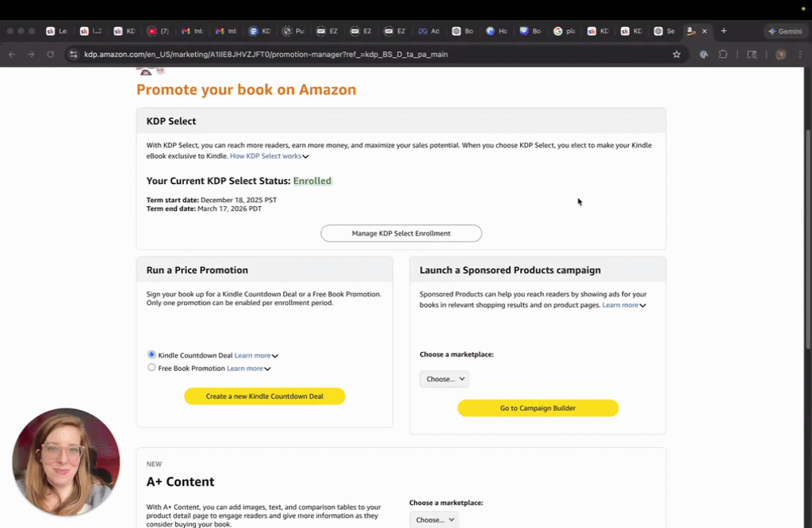812x528 pixels.
Task: Click the browser extensions puzzle icon
Action: coord(722,55)
